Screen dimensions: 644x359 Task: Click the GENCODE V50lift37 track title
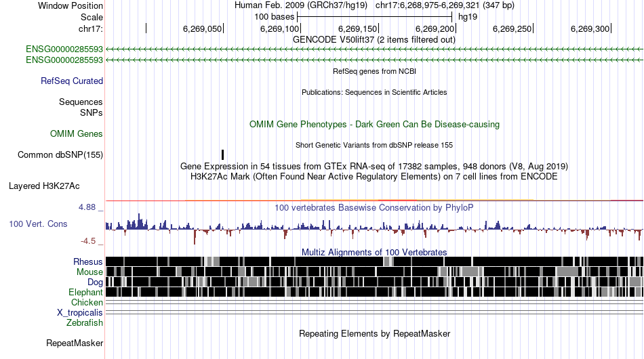[374, 40]
